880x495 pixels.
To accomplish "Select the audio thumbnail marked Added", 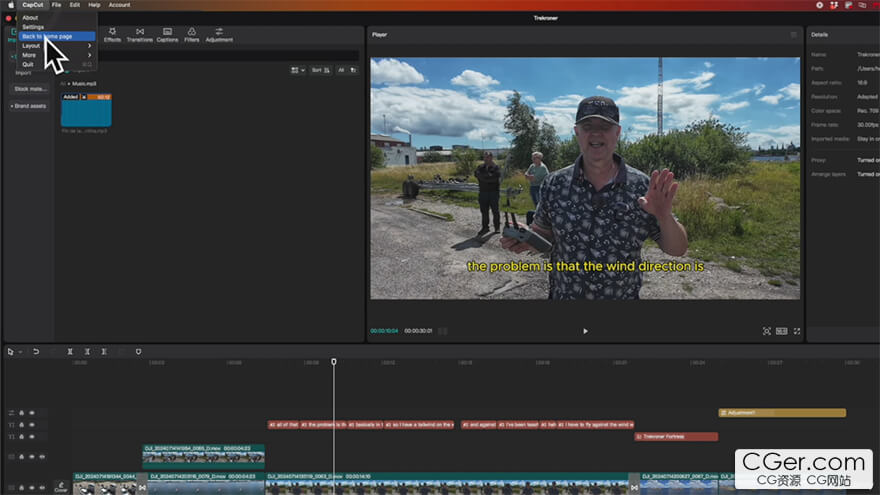I will 86,110.
